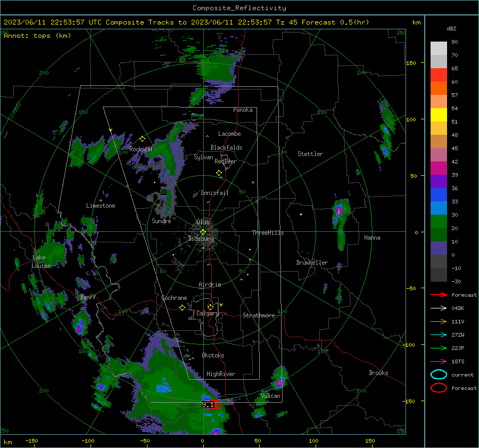Click the RedDeer city label
This screenshot has width=479, height=448.
coord(226,161)
